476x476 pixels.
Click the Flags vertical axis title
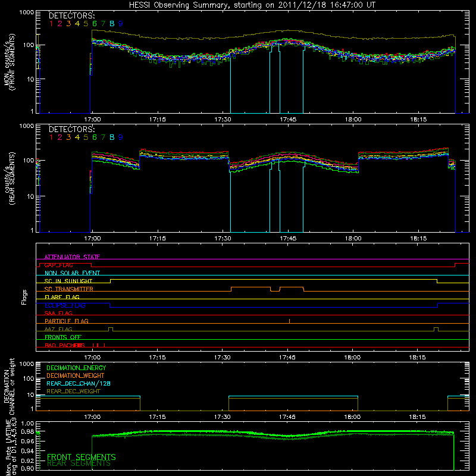pyautogui.click(x=24, y=297)
